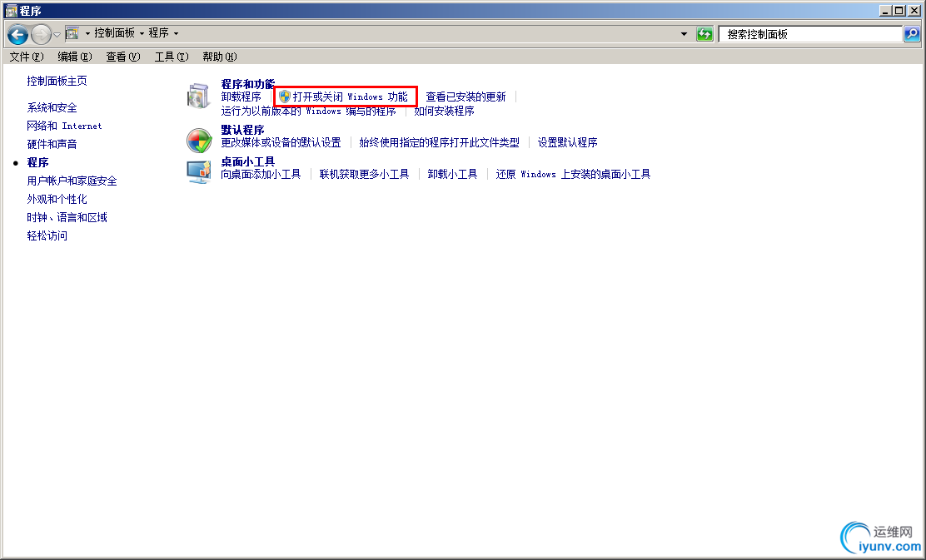Open the 工具(T) menu
Image resolution: width=926 pixels, height=560 pixels.
pos(172,57)
